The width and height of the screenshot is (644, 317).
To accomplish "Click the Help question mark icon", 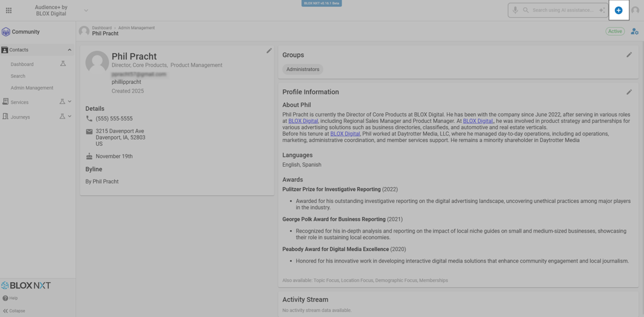I will tap(5, 298).
